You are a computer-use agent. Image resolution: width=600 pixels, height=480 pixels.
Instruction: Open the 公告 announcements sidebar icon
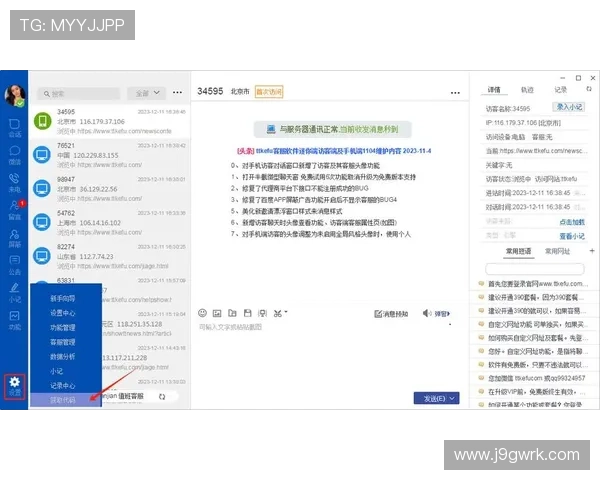pos(15,265)
